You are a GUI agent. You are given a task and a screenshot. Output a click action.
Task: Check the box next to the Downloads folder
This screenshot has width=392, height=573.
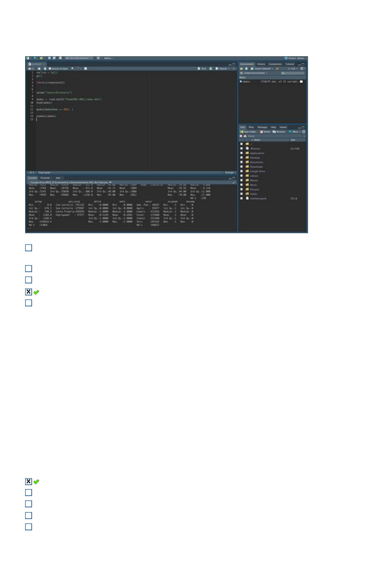click(x=241, y=167)
